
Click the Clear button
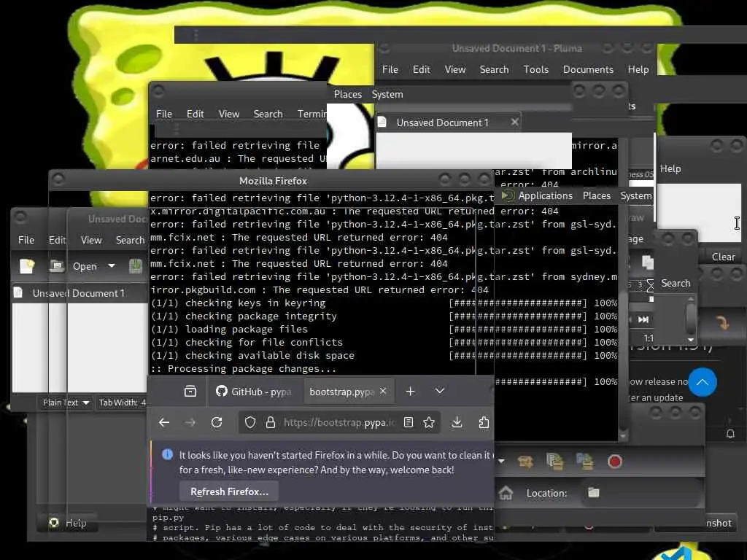tap(723, 257)
